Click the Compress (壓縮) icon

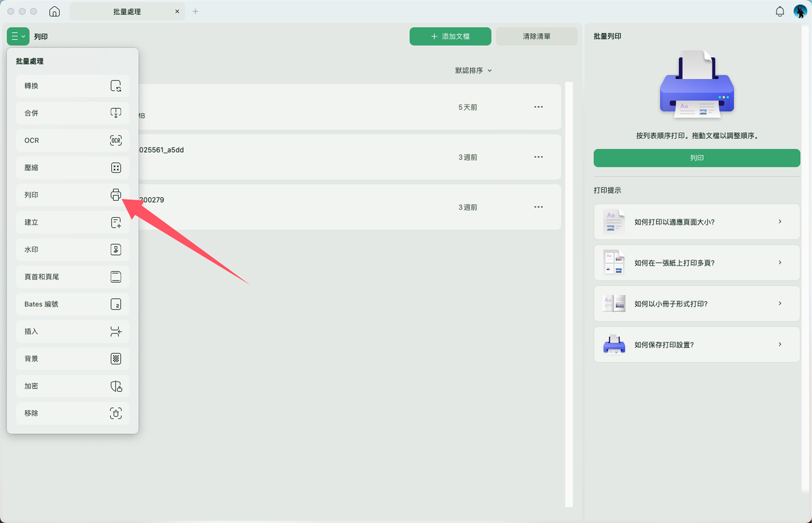(x=116, y=168)
